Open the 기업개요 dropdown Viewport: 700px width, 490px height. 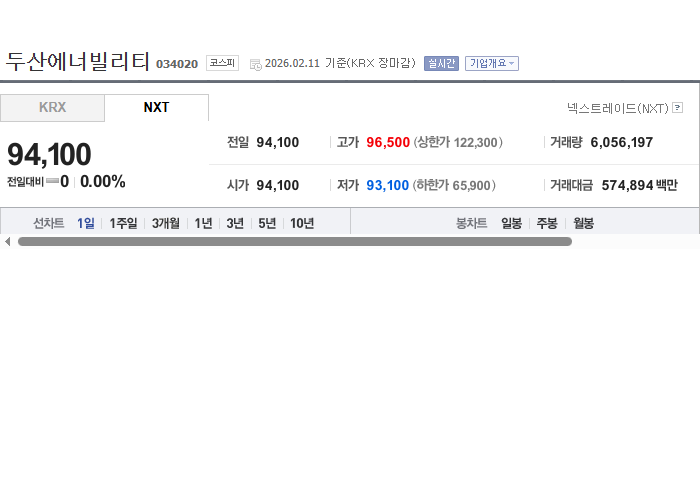point(492,63)
